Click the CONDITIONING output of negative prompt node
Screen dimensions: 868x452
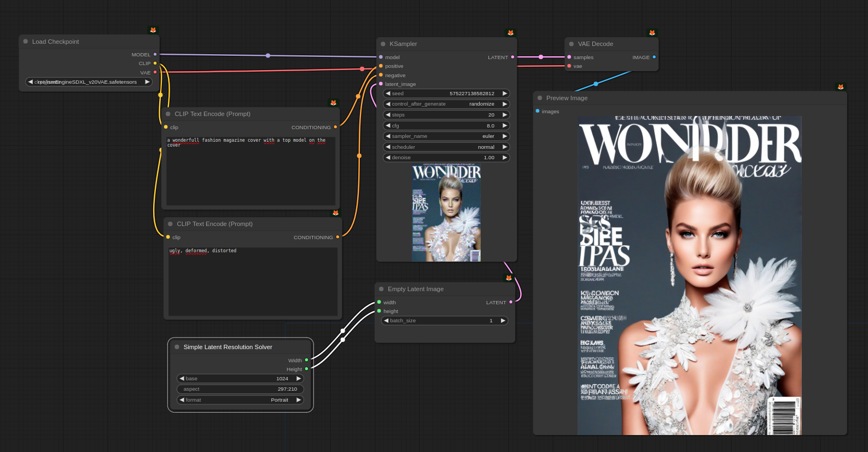[x=337, y=237]
